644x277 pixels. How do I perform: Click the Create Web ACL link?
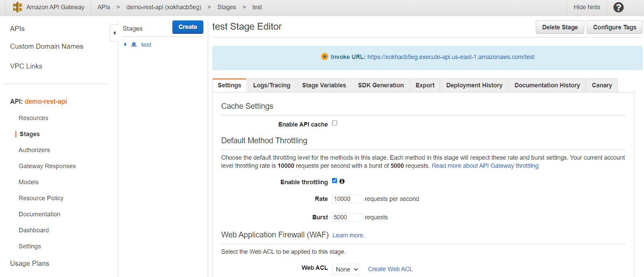pyautogui.click(x=390, y=269)
